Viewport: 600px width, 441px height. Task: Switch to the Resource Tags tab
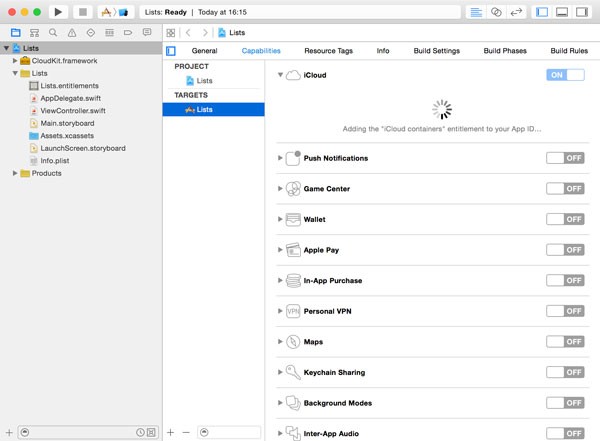[328, 51]
